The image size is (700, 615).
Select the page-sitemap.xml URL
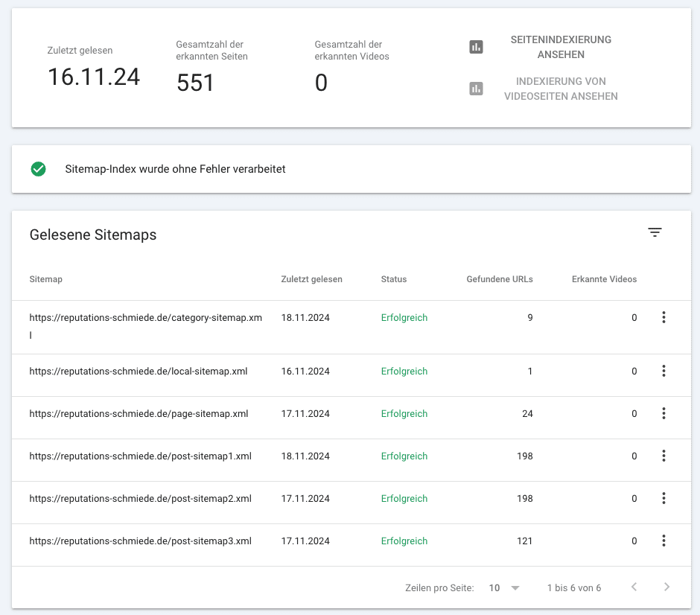click(139, 414)
